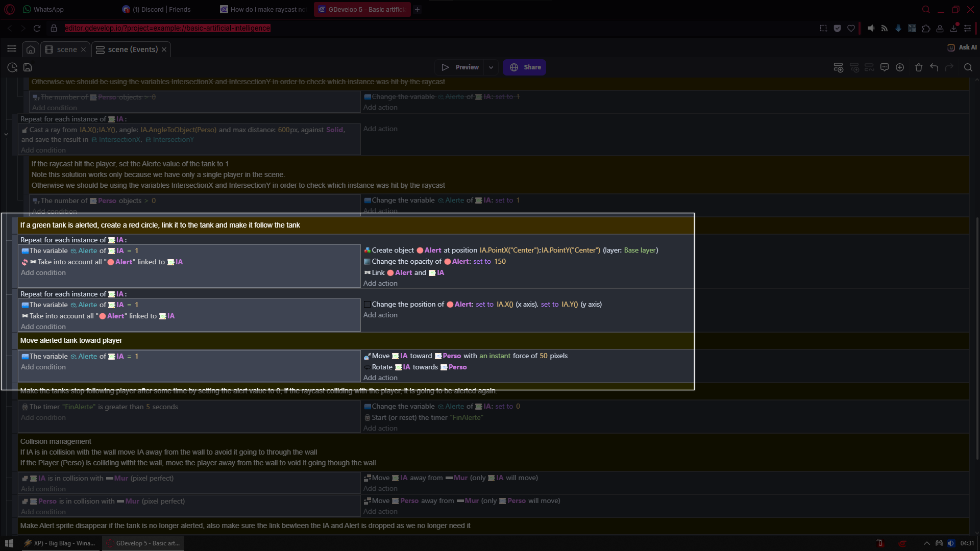Switch to the scene editor tab
980x551 pixels.
(x=66, y=49)
